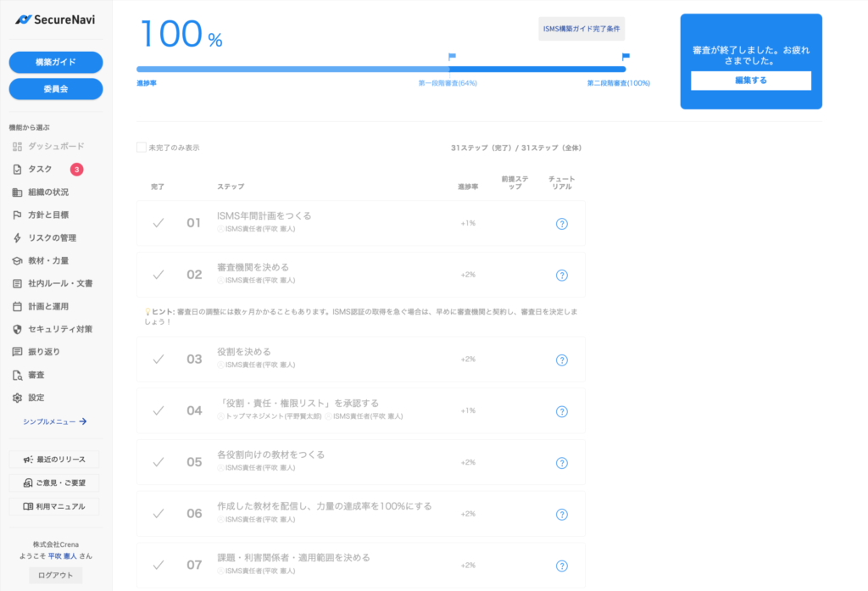Click the tutorial help icon for step 01
Screen dimensions: 868x591
pyautogui.click(x=561, y=224)
